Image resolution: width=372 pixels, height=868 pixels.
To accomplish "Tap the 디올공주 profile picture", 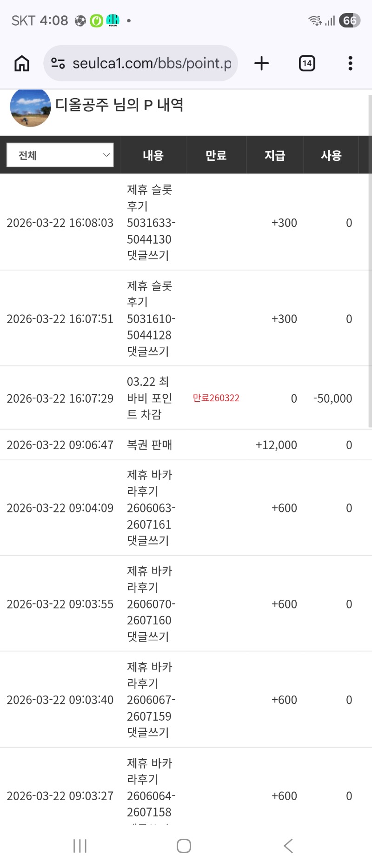I will click(x=30, y=106).
